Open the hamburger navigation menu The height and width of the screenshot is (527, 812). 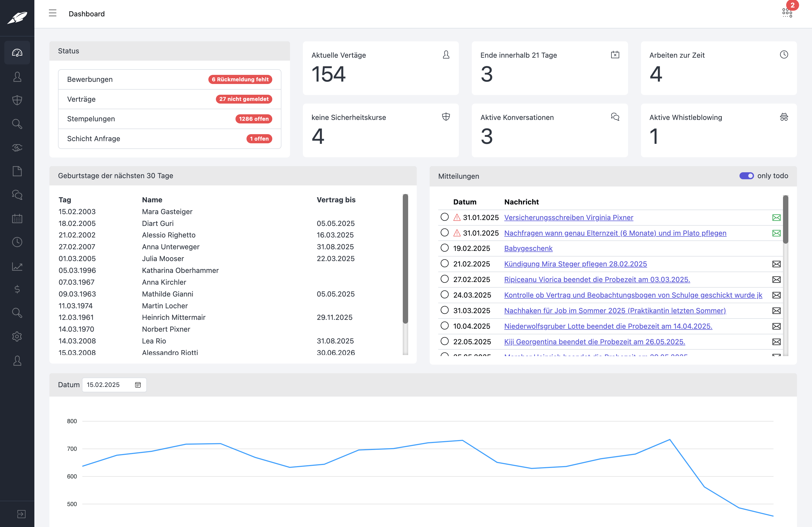(x=53, y=13)
